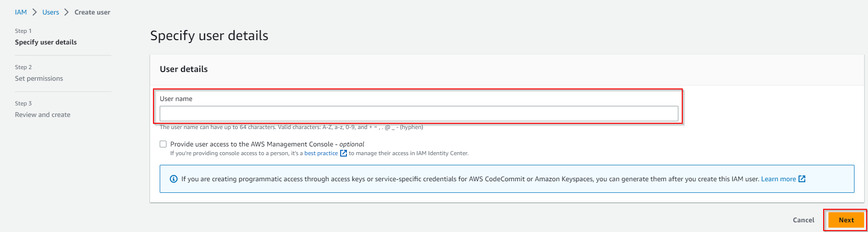Viewport: 868px width, 232px height.
Task: Select Step 1 Specify user details
Action: click(x=46, y=42)
